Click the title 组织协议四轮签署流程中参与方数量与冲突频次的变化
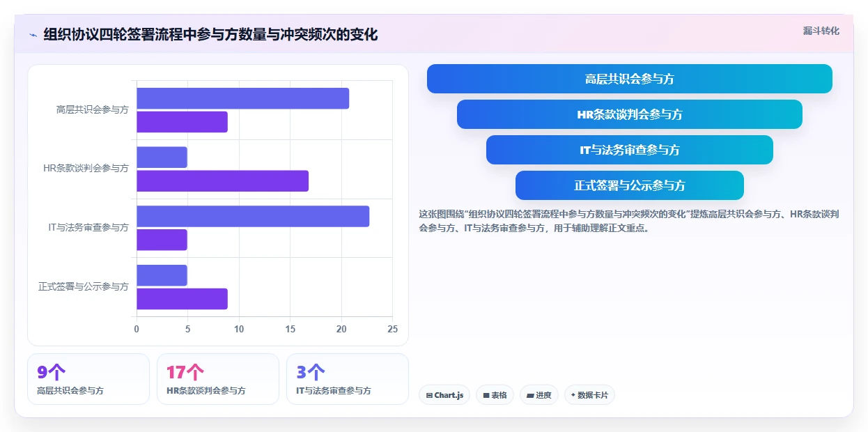Screen dimensions: 868x432 [210, 34]
